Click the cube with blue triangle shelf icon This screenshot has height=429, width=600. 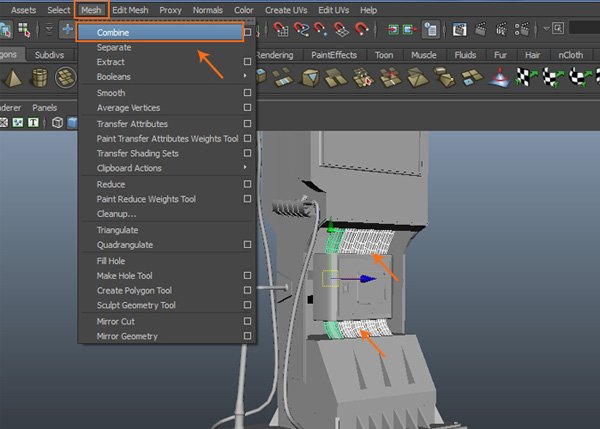coord(310,78)
